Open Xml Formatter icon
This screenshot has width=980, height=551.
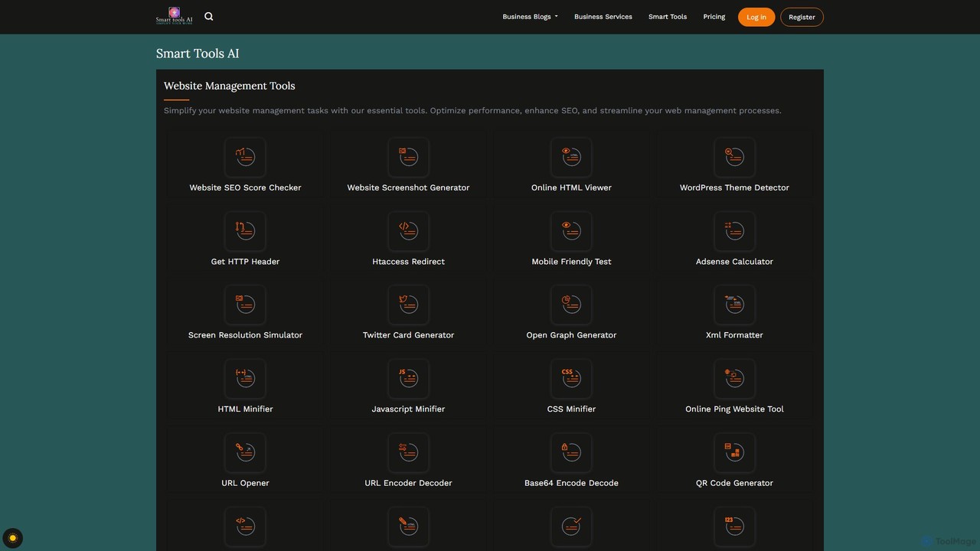coord(734,305)
